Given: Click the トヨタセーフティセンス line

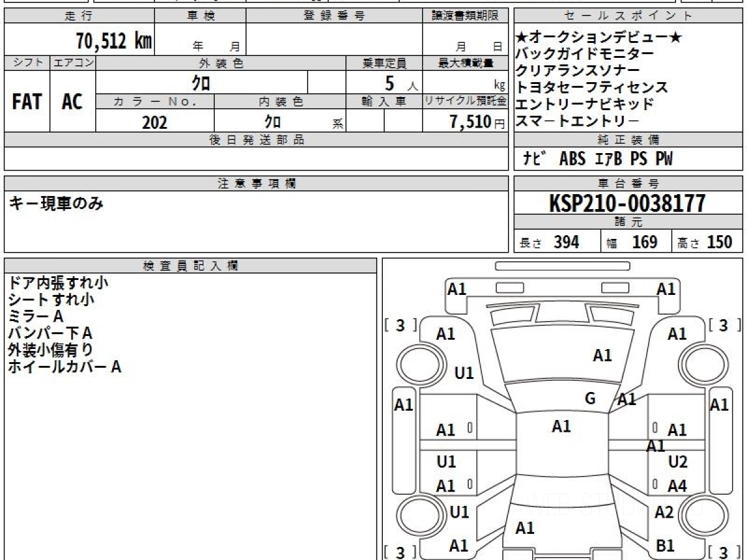Looking at the screenshot, I should click(592, 87).
